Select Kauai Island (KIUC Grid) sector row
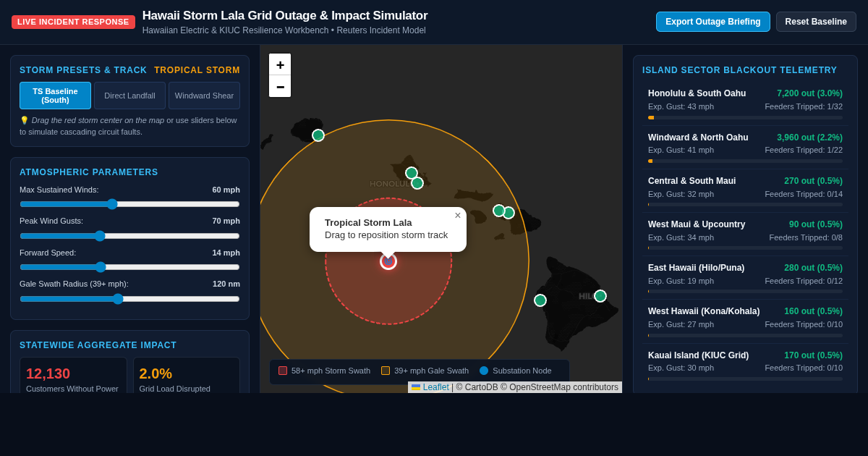 745,366
